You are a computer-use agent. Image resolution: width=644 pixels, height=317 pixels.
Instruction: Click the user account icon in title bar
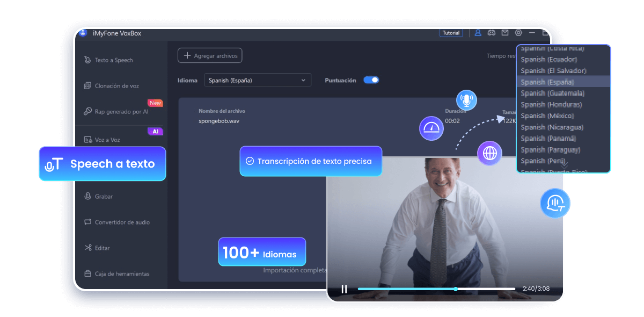pyautogui.click(x=478, y=33)
